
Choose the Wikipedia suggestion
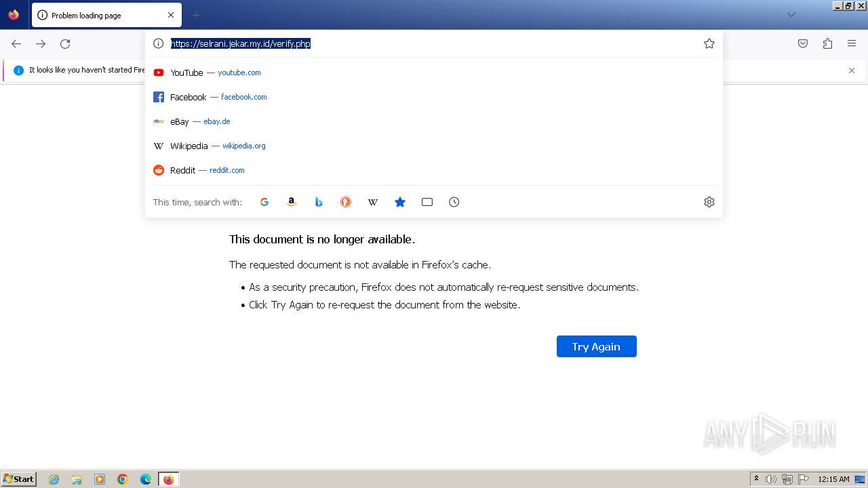click(x=434, y=146)
